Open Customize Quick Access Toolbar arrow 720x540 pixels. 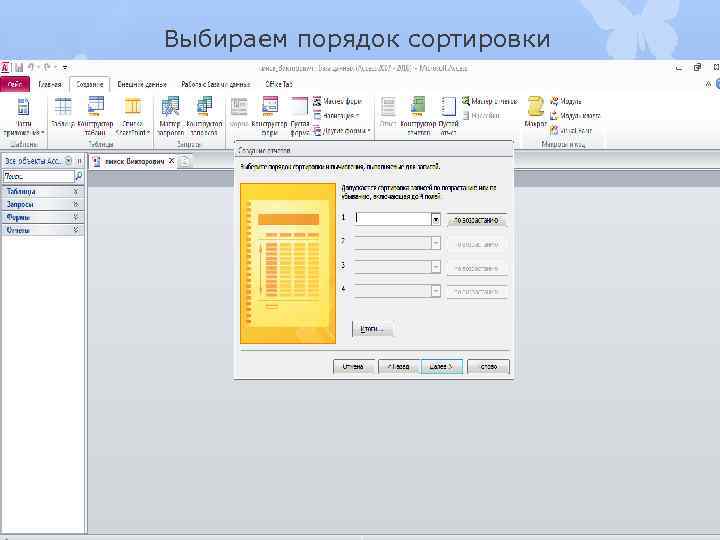click(x=65, y=68)
